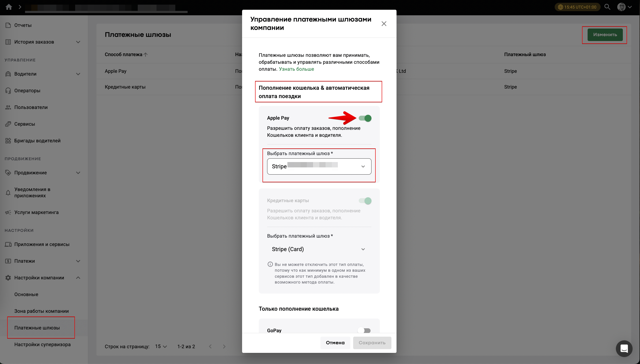Close the payment gateways dialog

coord(384,24)
